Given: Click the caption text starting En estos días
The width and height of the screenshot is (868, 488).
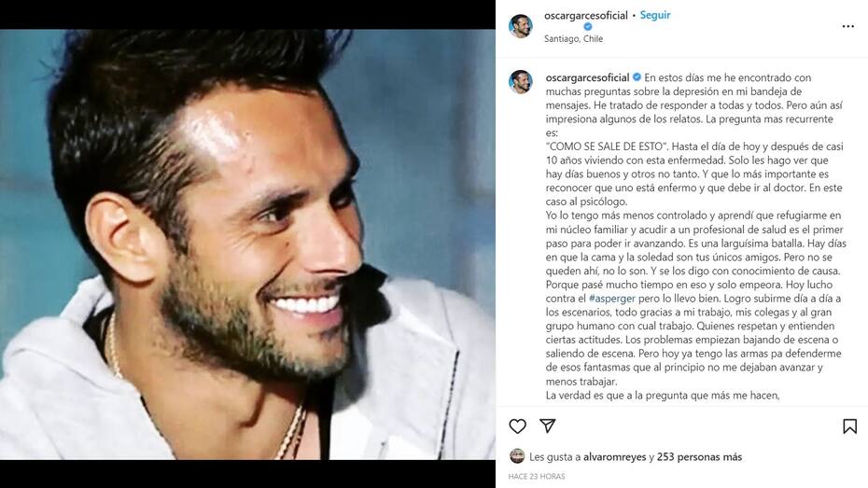Looking at the screenshot, I should click(695, 236).
